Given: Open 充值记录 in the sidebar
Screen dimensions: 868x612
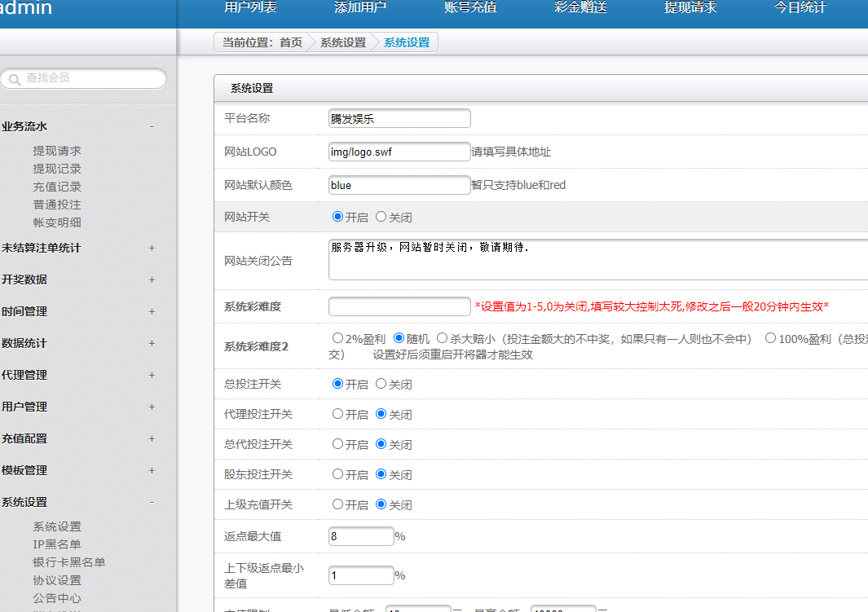Looking at the screenshot, I should [57, 187].
